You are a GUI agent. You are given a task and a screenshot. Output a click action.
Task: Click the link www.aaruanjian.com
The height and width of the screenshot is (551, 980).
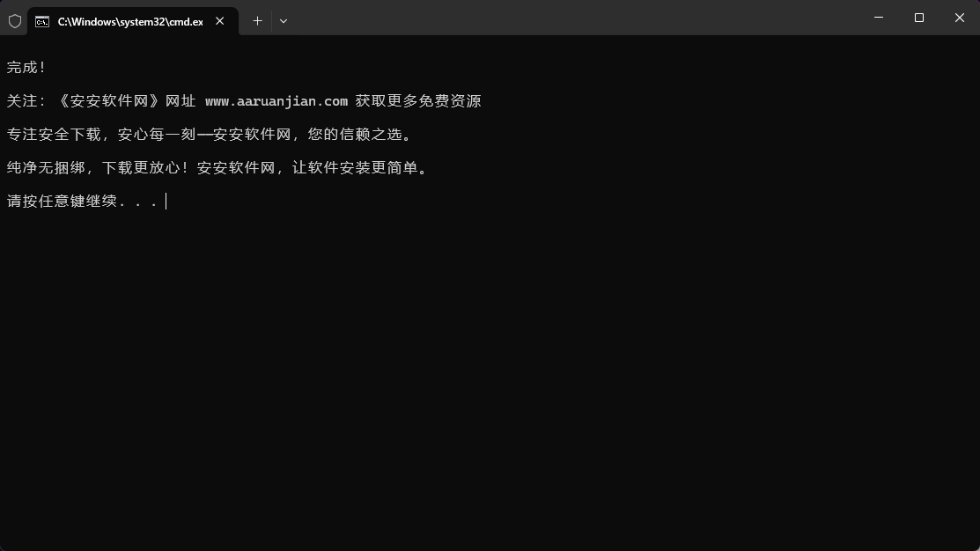tap(276, 100)
